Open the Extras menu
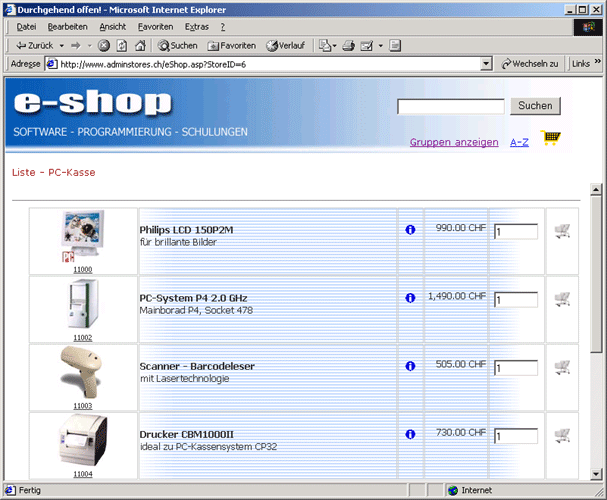 197,27
